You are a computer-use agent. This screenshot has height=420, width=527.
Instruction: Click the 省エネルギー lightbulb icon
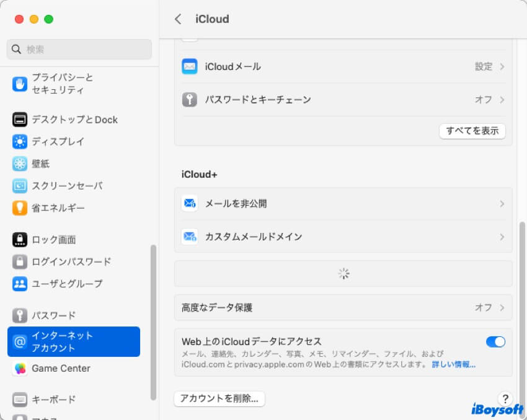pos(20,208)
